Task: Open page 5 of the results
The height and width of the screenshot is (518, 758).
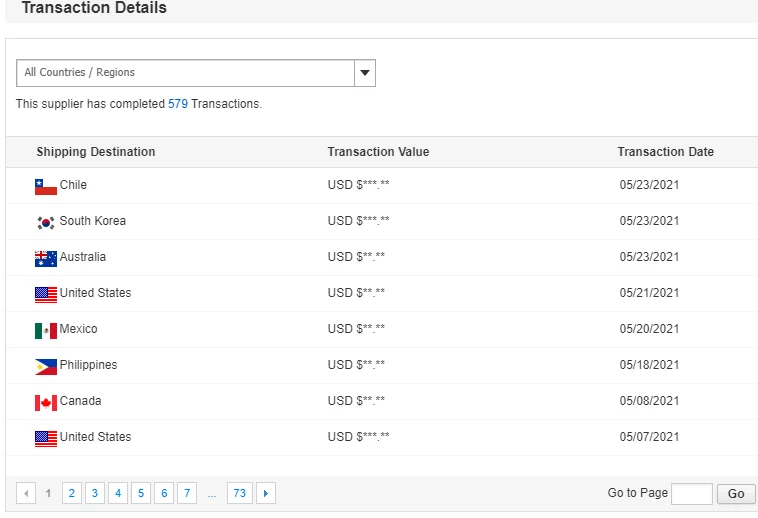Action: coord(140,493)
